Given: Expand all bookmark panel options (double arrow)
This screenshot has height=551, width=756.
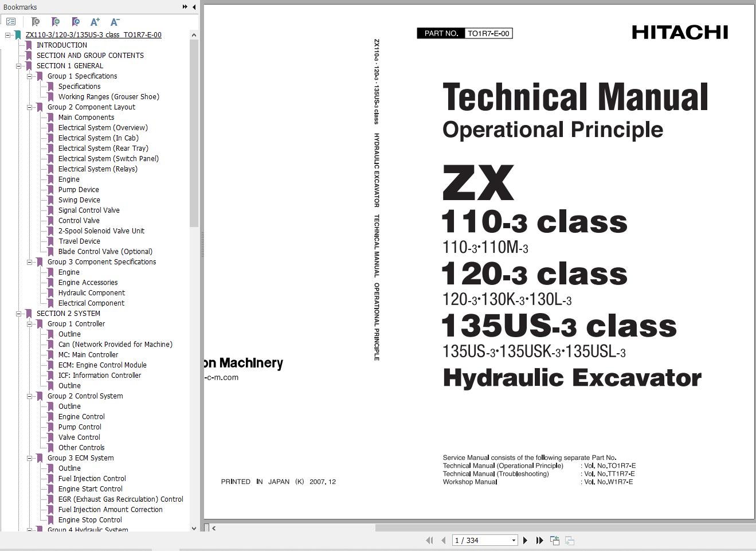Looking at the screenshot, I should click(x=185, y=7).
